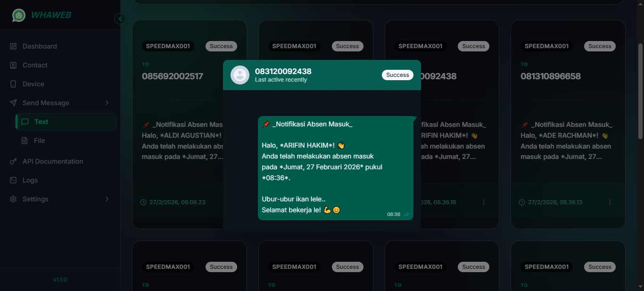This screenshot has height=291, width=644.
Task: Click the chat bubble icon beside Text
Action: coord(25,122)
